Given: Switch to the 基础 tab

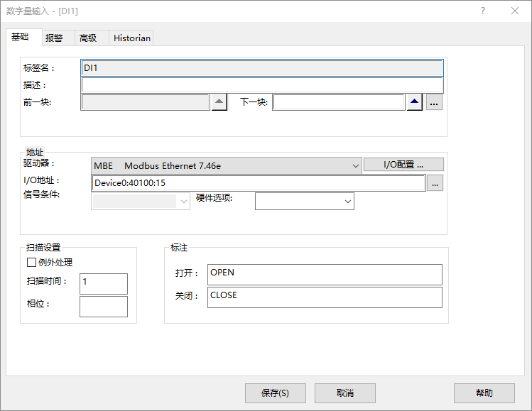Looking at the screenshot, I should pyautogui.click(x=23, y=38).
